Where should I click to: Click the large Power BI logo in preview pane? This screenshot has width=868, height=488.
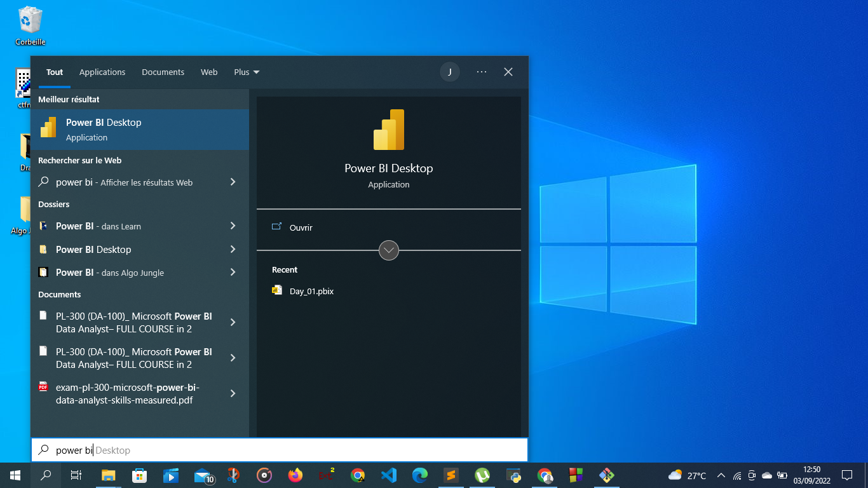pyautogui.click(x=389, y=130)
